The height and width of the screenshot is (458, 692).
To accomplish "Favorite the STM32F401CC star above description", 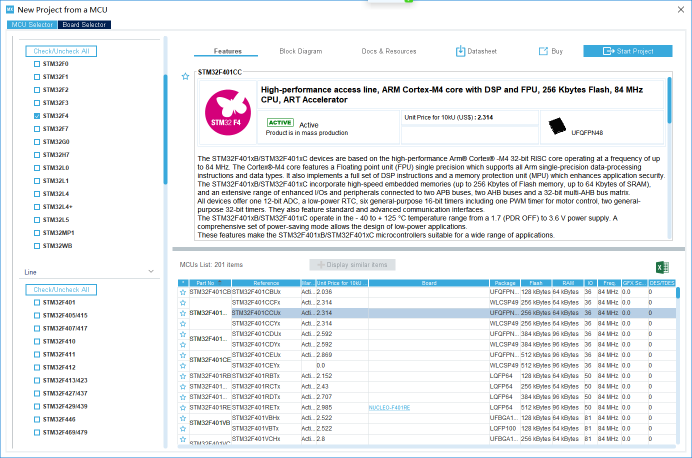I will tap(185, 77).
